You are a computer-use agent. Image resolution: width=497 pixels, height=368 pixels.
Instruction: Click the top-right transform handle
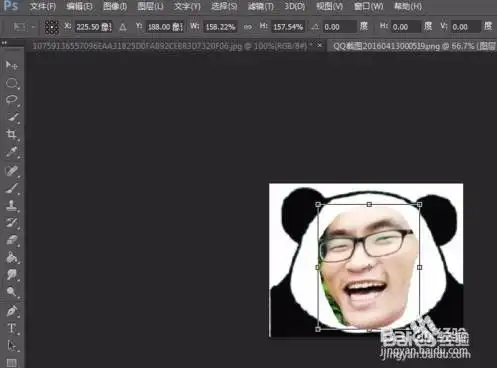click(420, 204)
